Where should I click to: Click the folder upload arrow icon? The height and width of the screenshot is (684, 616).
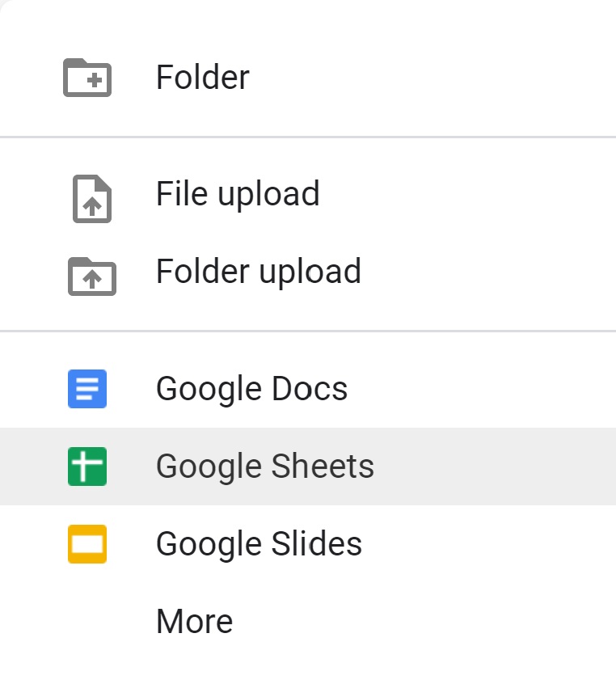pyautogui.click(x=91, y=275)
